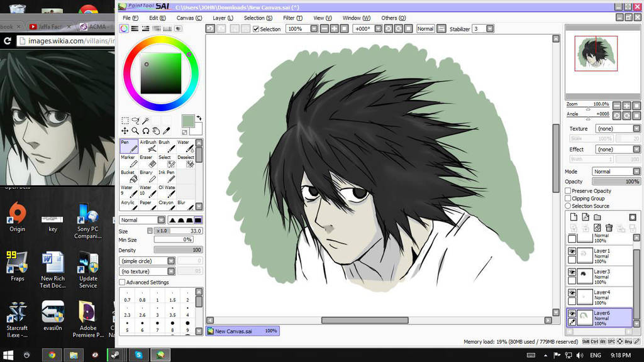Open the Filter menu

coord(292,18)
